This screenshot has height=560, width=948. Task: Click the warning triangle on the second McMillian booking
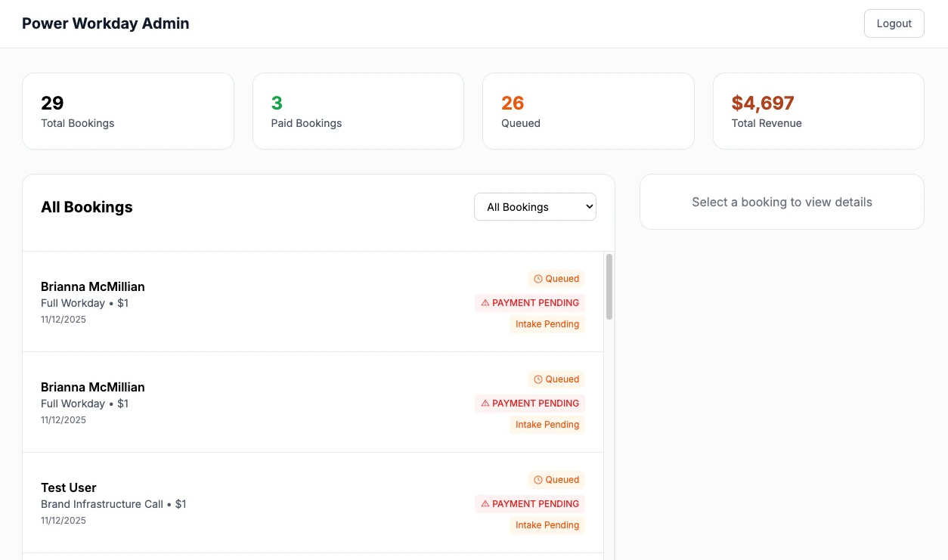pyautogui.click(x=485, y=404)
